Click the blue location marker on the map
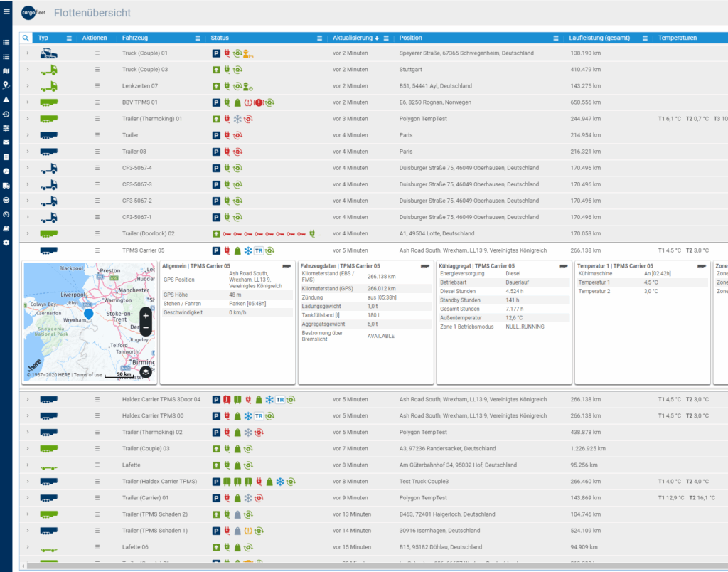The width and height of the screenshot is (728, 572). coord(88,314)
